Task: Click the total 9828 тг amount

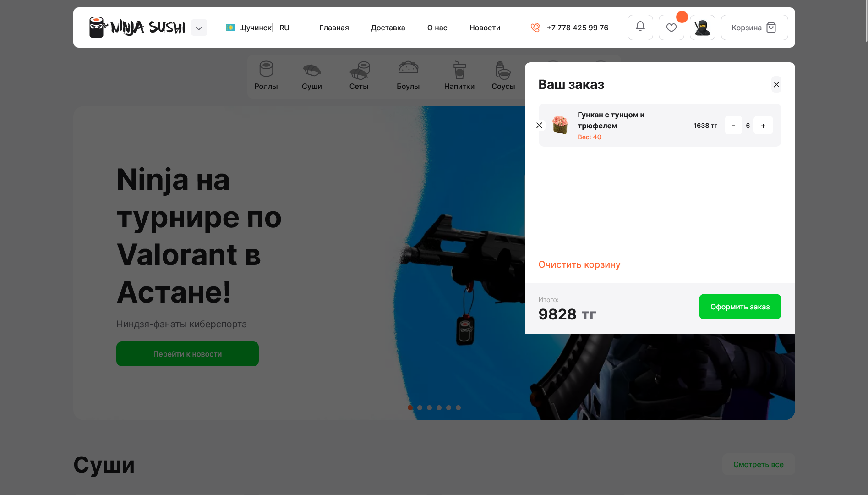Action: [x=567, y=314]
